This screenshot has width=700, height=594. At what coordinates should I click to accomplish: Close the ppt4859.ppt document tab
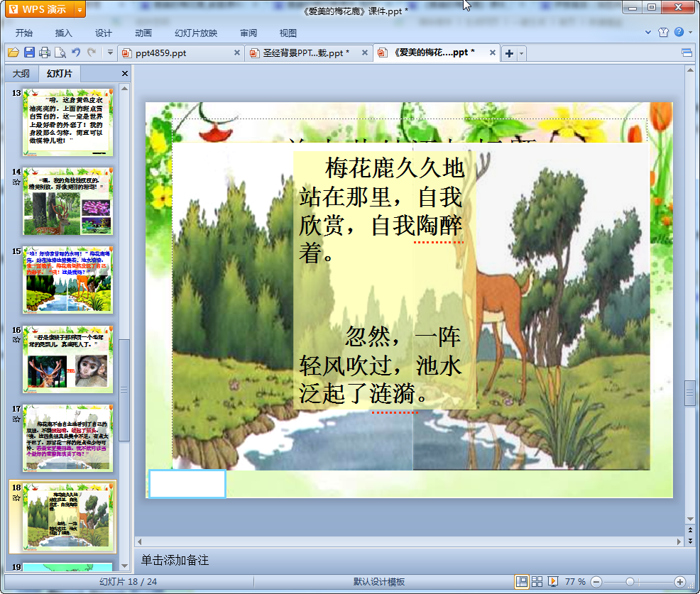(237, 53)
